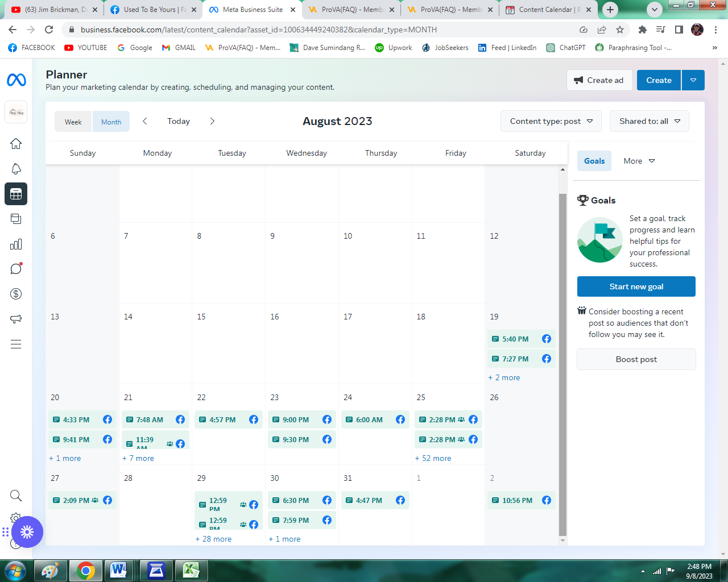
Task: Open the Chrome profile avatar
Action: [x=697, y=30]
